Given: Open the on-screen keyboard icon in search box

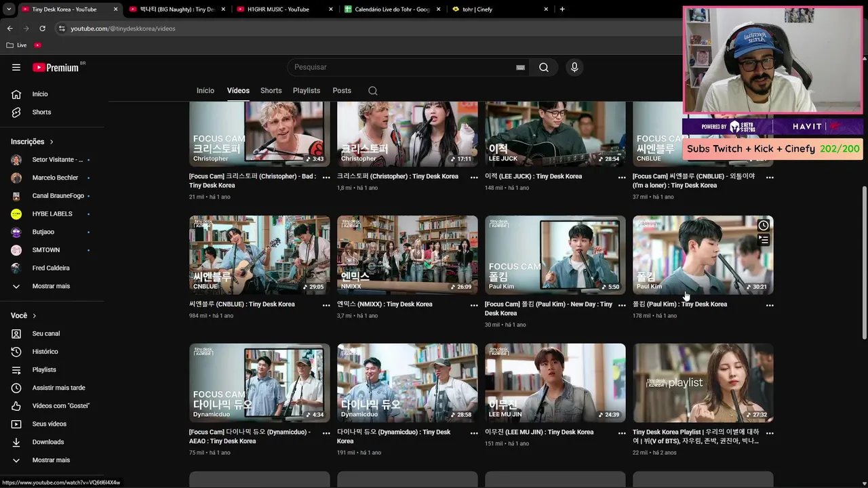Looking at the screenshot, I should (x=520, y=67).
